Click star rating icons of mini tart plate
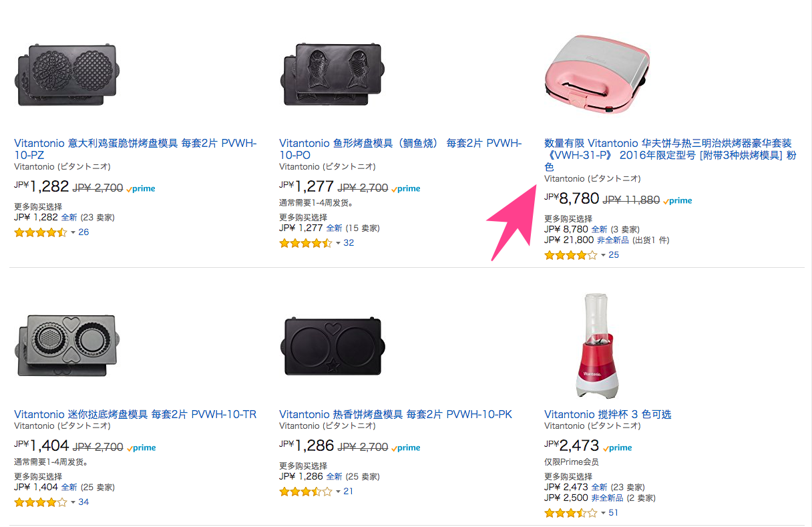Viewport: 812px width, 527px height. click(40, 502)
